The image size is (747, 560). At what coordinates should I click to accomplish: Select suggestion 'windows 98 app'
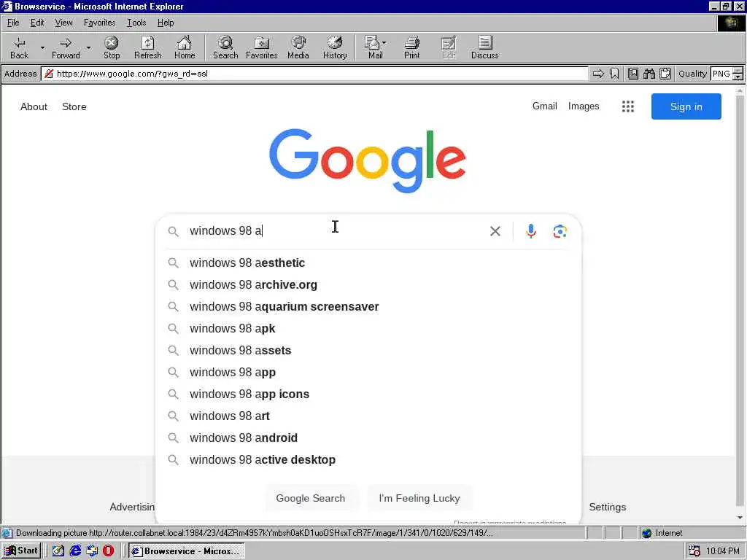[x=368, y=373]
